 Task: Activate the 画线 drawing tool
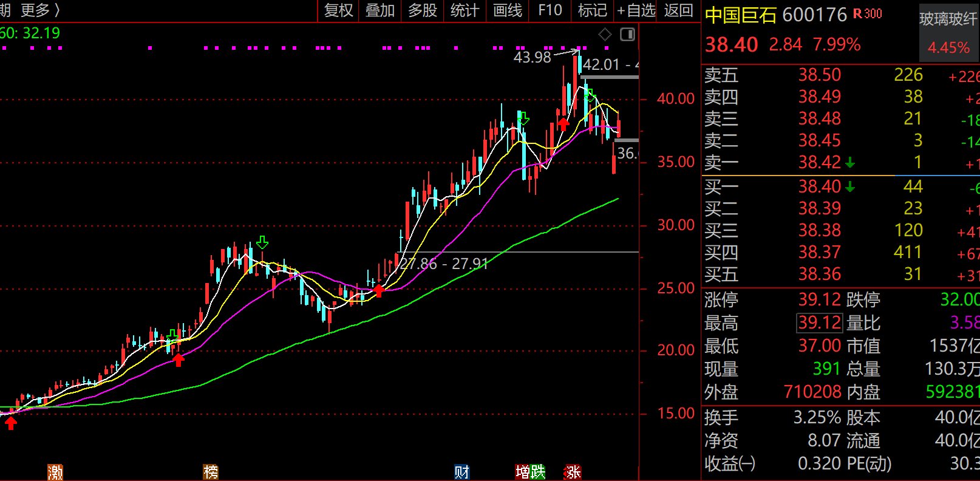tap(508, 10)
